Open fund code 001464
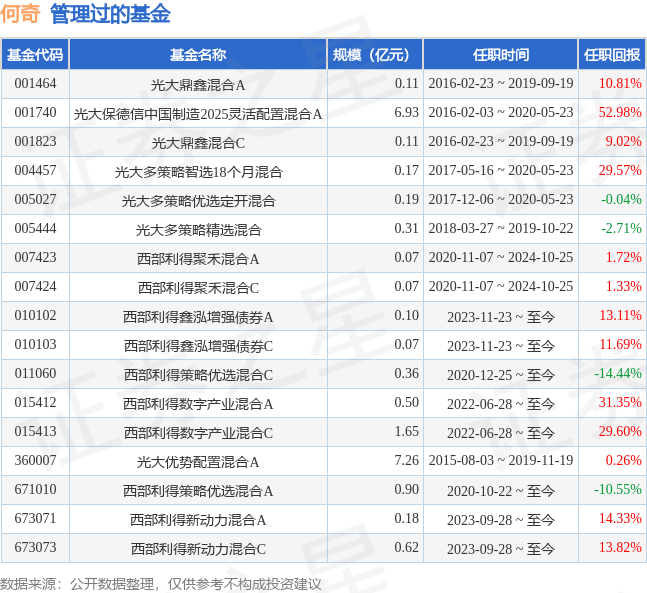The image size is (647, 593). click(x=35, y=84)
